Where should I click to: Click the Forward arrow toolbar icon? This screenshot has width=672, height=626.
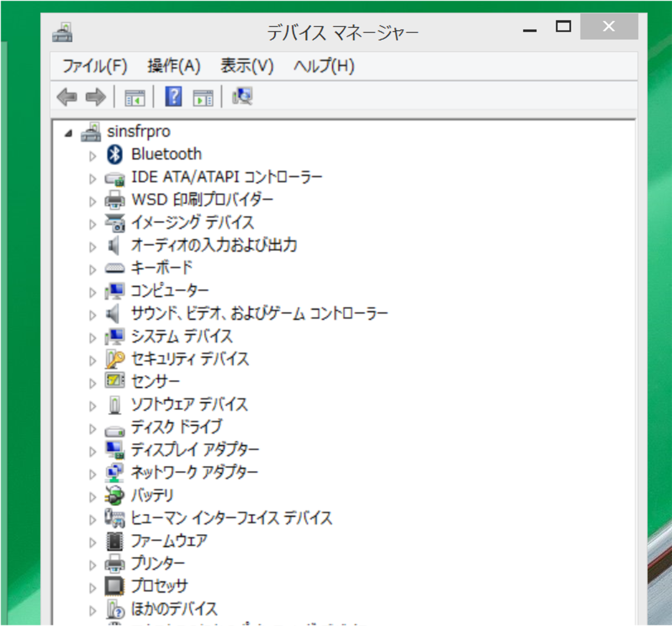[x=96, y=97]
